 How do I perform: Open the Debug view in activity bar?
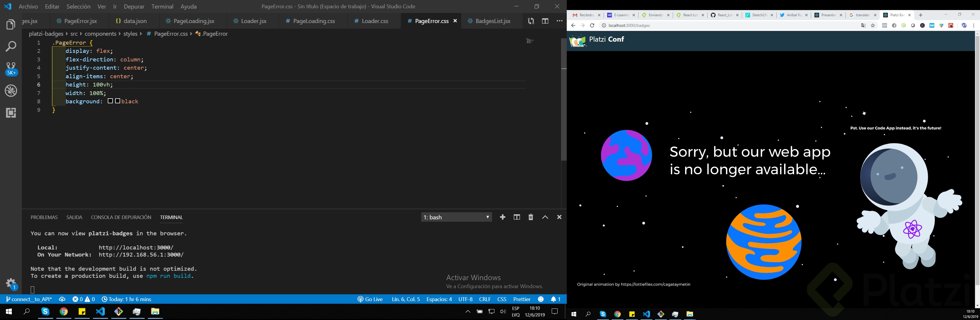pos(11,91)
